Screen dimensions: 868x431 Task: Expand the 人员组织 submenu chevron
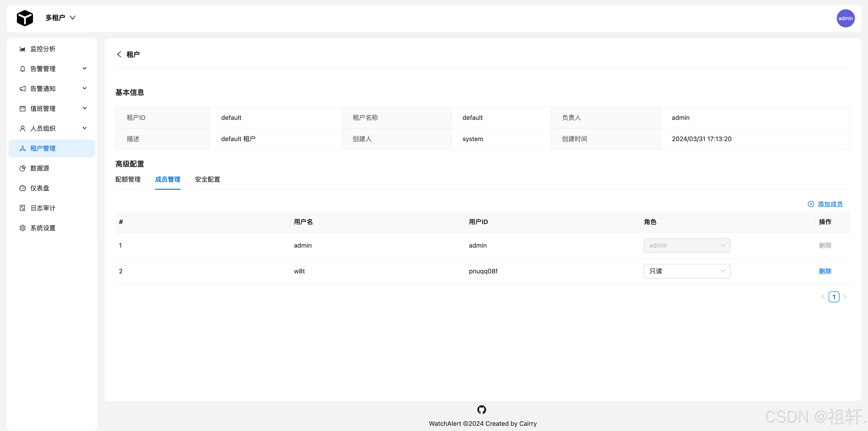pos(85,128)
